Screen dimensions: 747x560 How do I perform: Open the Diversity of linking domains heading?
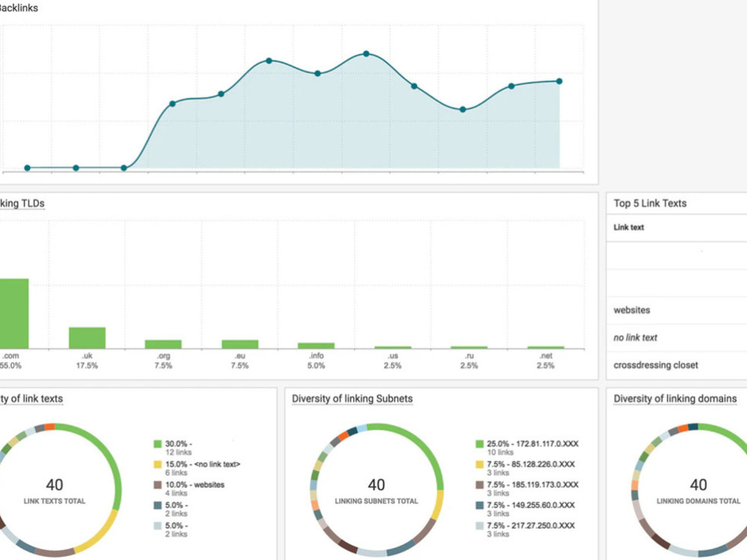tap(675, 399)
